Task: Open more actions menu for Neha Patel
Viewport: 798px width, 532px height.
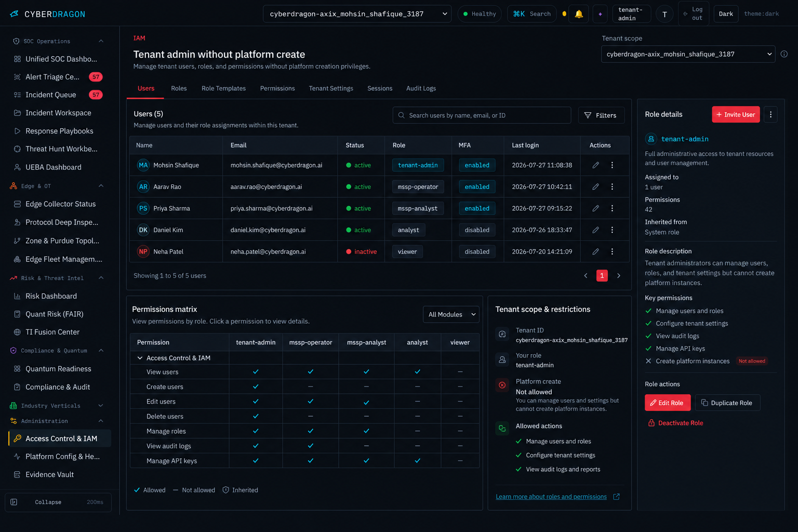Action: click(612, 251)
